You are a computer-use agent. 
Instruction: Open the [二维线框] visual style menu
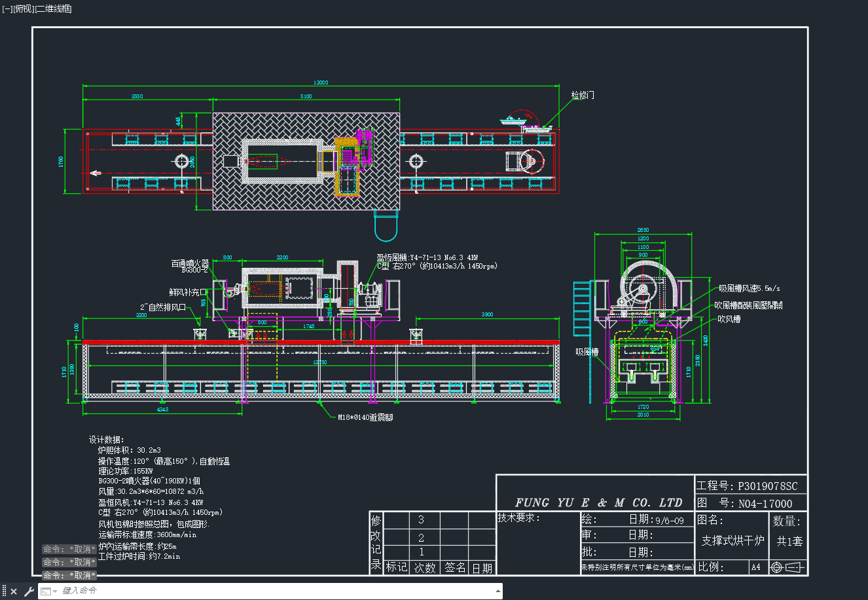53,9
